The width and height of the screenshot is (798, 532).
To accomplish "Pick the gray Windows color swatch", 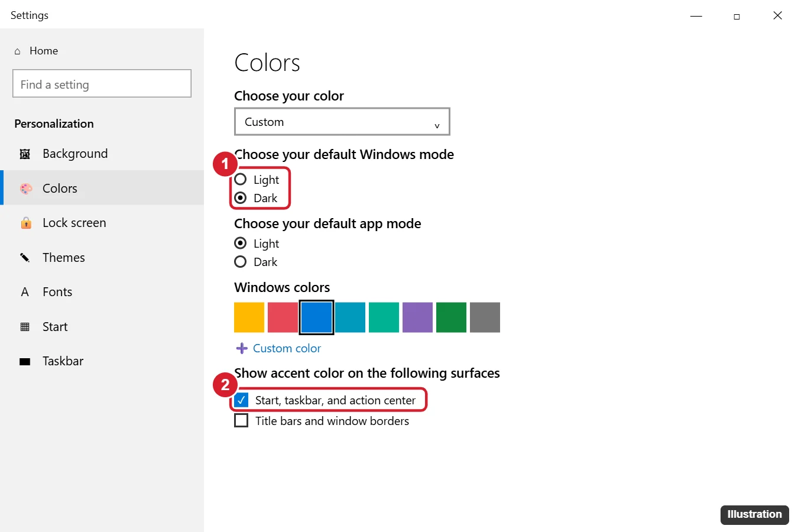I will click(x=485, y=317).
